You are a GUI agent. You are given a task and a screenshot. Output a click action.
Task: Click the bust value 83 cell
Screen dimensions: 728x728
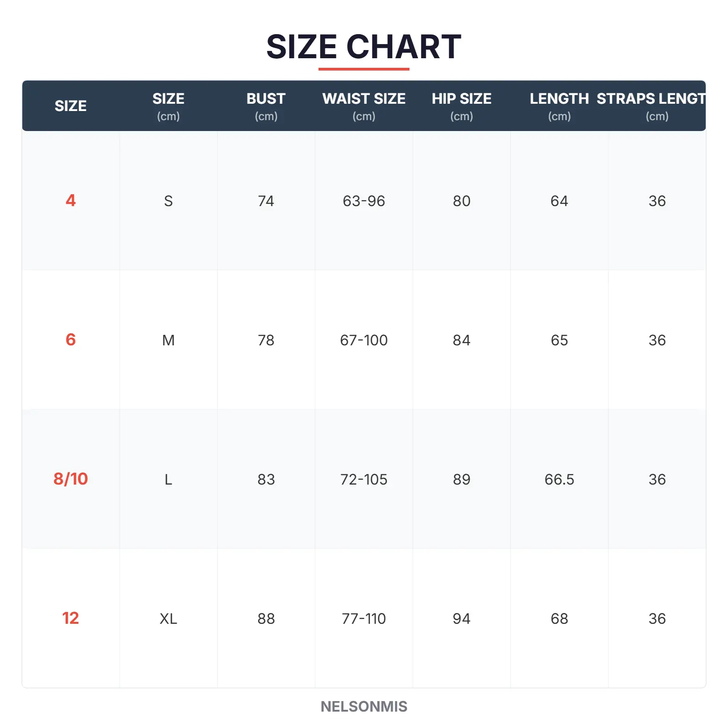[x=266, y=480]
